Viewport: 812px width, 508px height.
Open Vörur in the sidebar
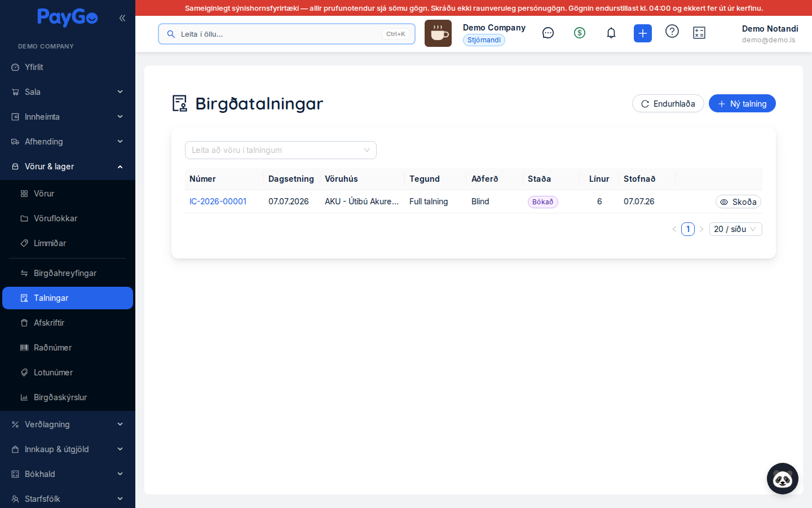point(68,194)
